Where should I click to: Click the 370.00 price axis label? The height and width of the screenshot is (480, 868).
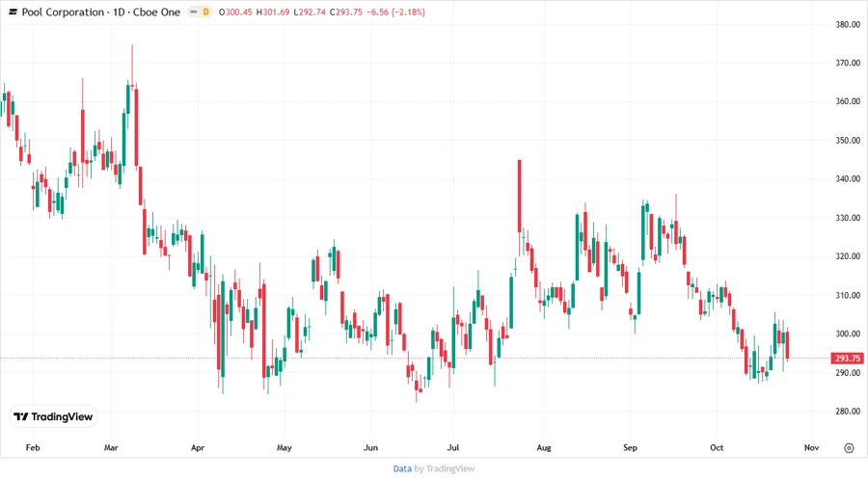coord(848,63)
